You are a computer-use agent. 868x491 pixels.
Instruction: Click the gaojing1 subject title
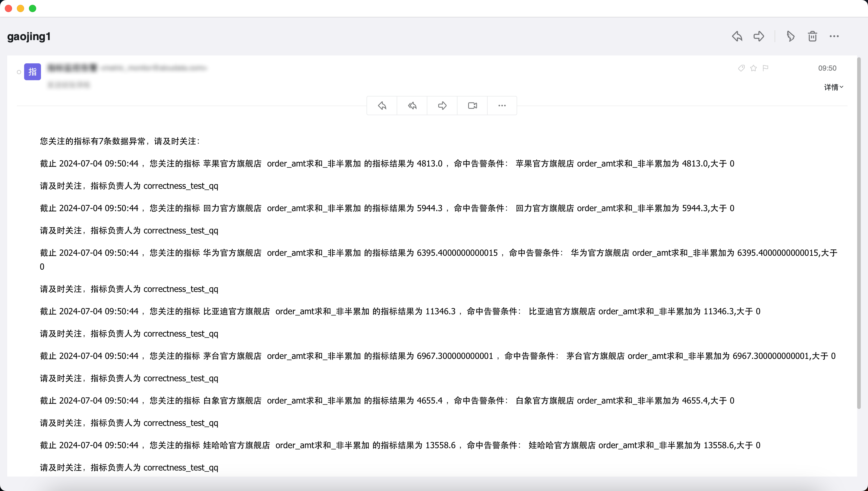click(29, 36)
